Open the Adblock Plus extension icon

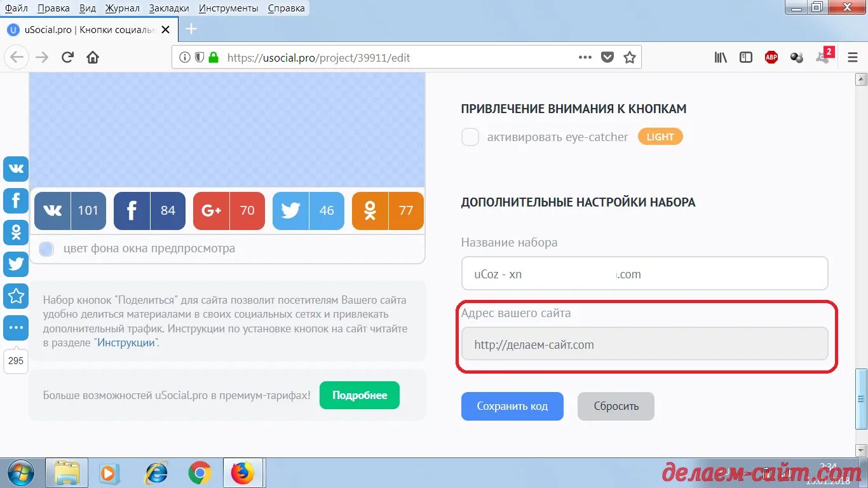771,57
